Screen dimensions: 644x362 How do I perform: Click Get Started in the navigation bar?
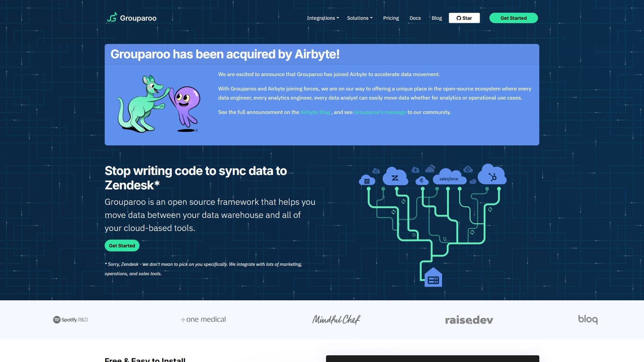[514, 18]
